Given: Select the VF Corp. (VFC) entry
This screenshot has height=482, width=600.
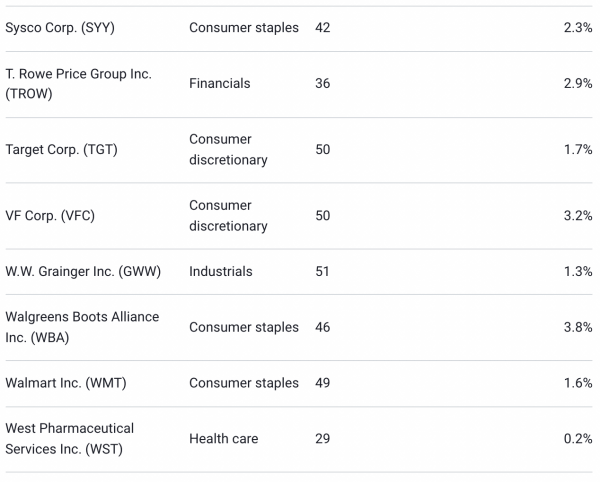Looking at the screenshot, I should (50, 216).
